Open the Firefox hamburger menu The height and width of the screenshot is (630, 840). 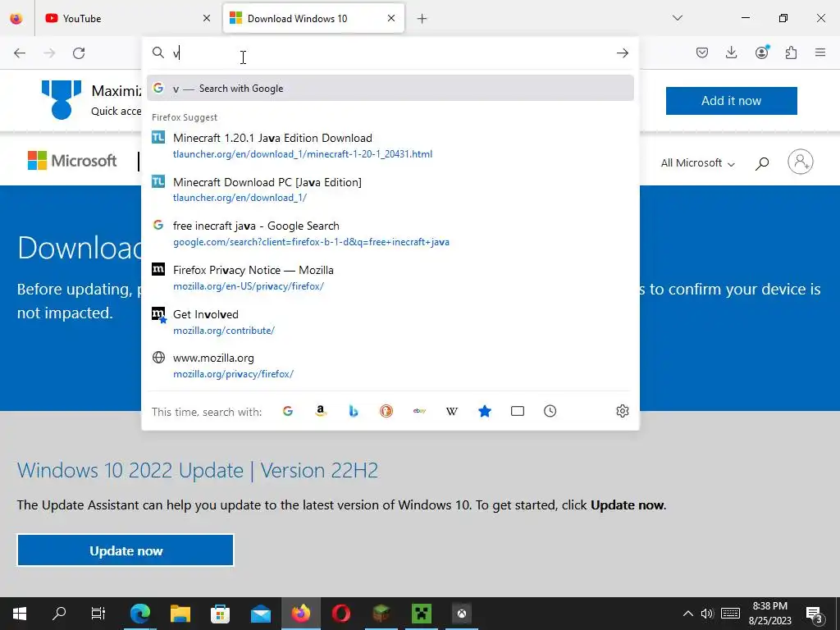tap(820, 52)
